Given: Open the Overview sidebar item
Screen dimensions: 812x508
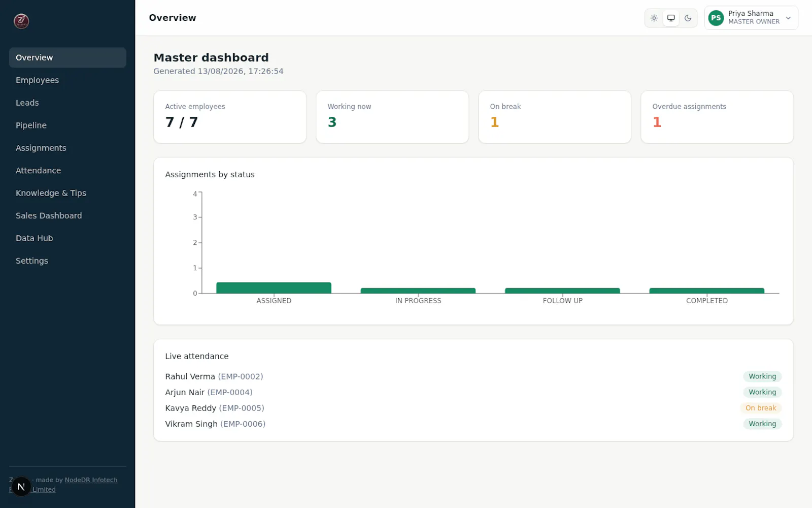Looking at the screenshot, I should pyautogui.click(x=67, y=57).
